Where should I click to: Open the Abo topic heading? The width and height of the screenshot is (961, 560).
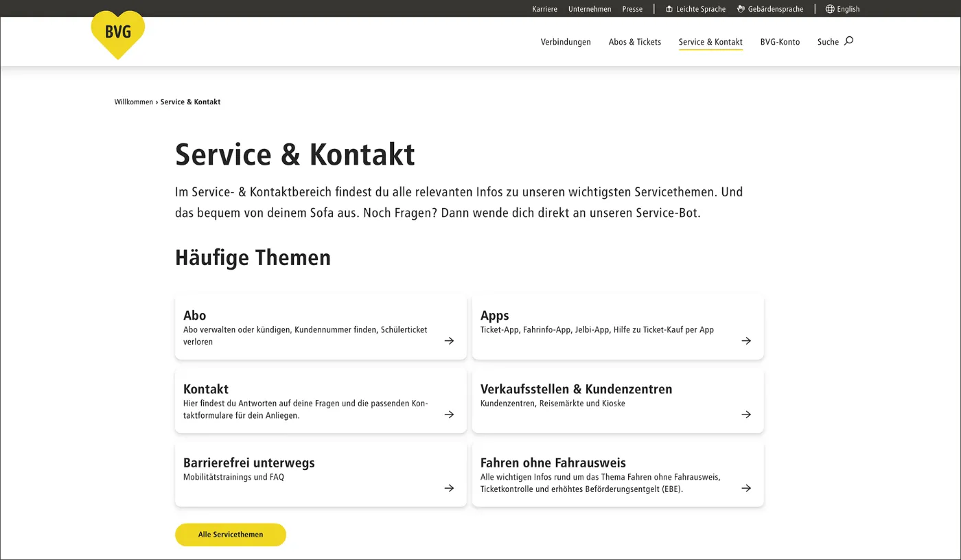195,316
